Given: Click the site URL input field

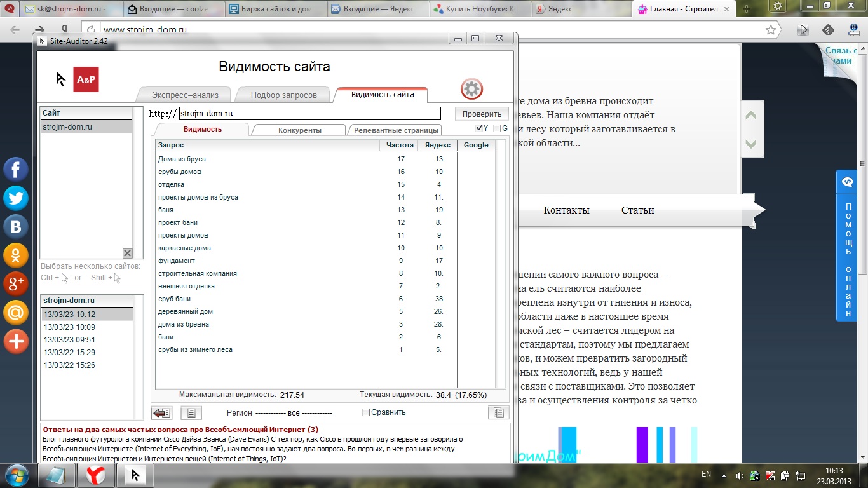Looking at the screenshot, I should coord(309,114).
